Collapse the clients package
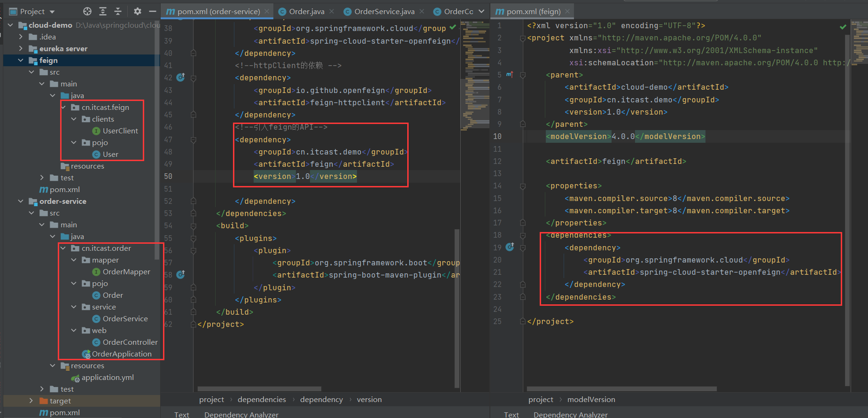Image resolution: width=868 pixels, height=418 pixels. (x=74, y=119)
